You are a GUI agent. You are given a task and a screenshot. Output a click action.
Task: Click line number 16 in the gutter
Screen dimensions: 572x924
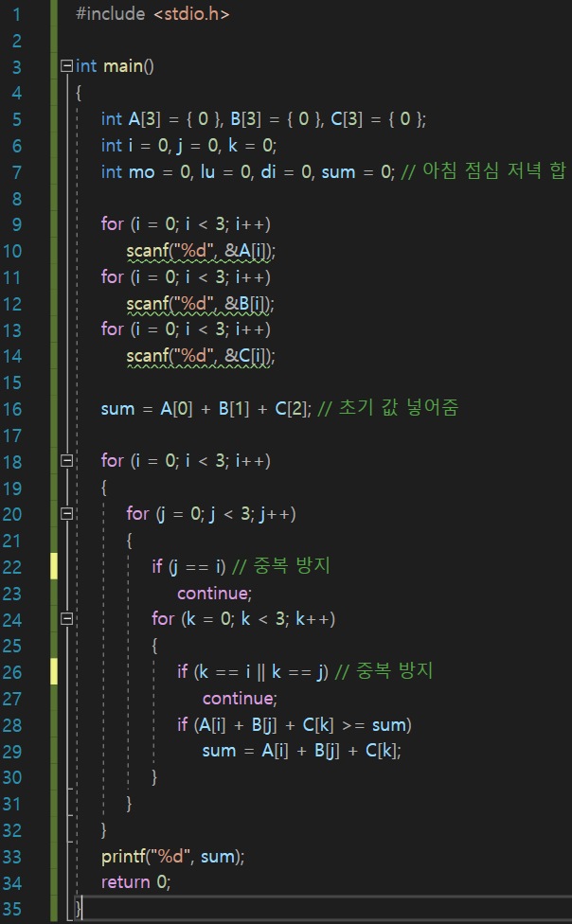(11, 409)
